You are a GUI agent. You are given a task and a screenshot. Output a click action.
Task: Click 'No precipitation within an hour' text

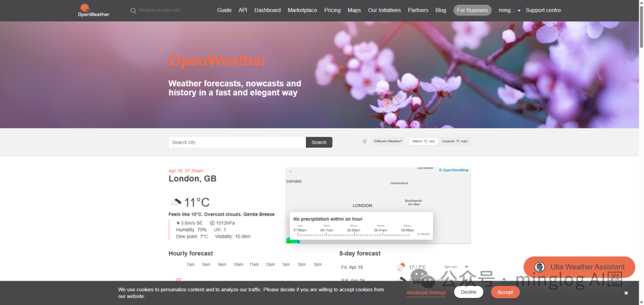point(328,219)
